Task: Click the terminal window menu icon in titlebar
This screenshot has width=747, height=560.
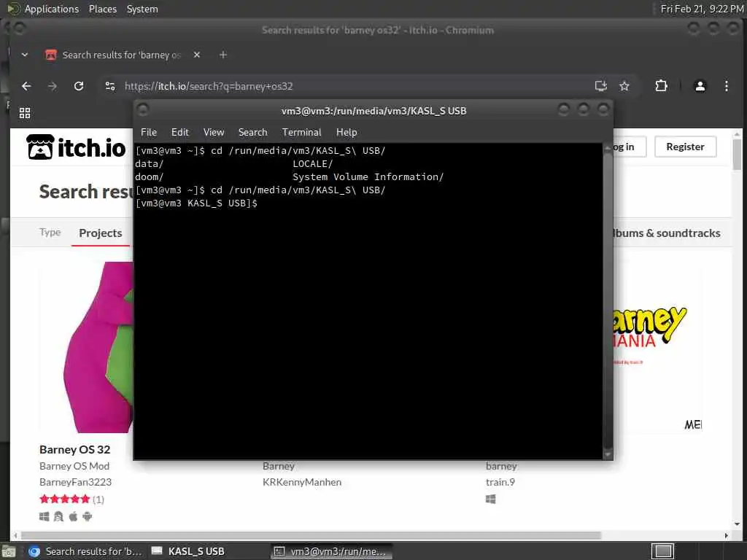Action: (x=143, y=110)
